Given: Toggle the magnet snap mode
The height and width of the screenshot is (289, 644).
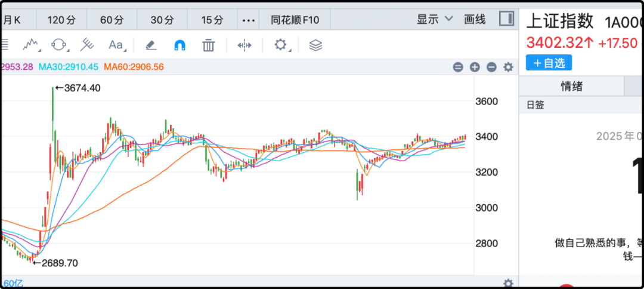Looking at the screenshot, I should coord(179,45).
